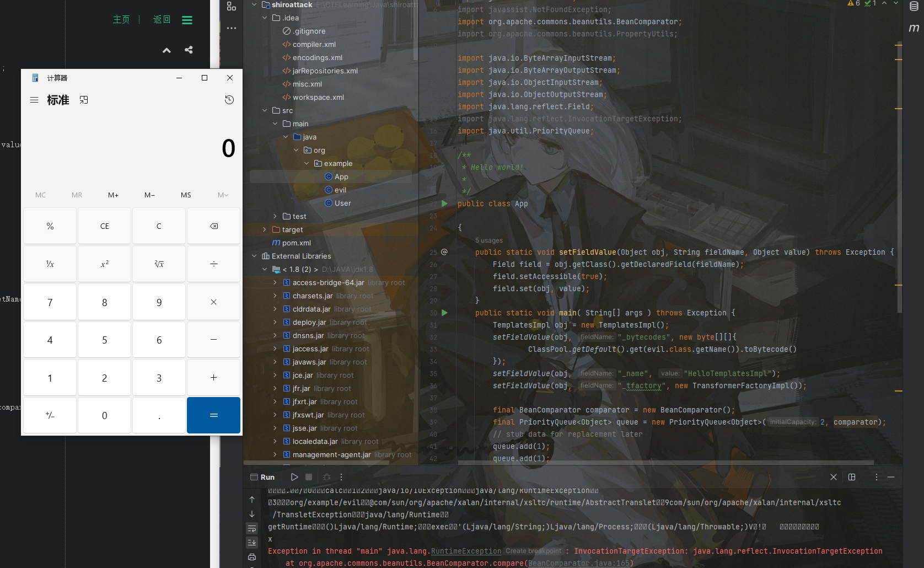Viewport: 924px width, 568px height.
Task: Click the share icon in left panel
Action: pos(189,50)
